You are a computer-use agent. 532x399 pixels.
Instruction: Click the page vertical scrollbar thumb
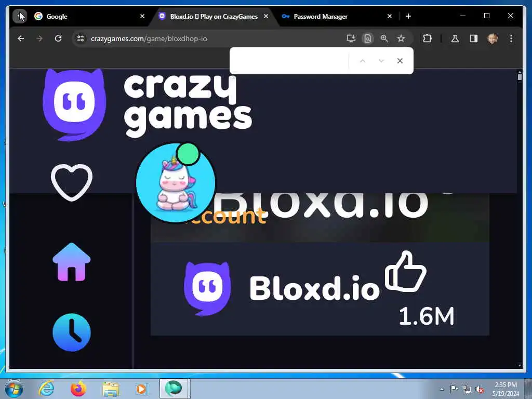click(x=520, y=77)
